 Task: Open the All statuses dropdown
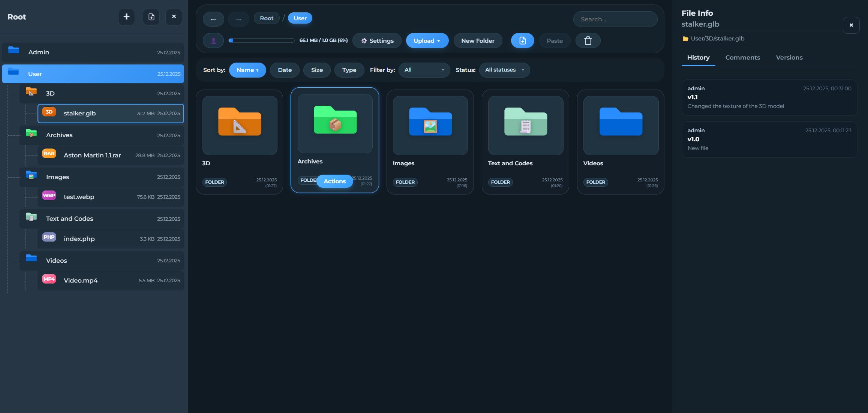(x=504, y=70)
